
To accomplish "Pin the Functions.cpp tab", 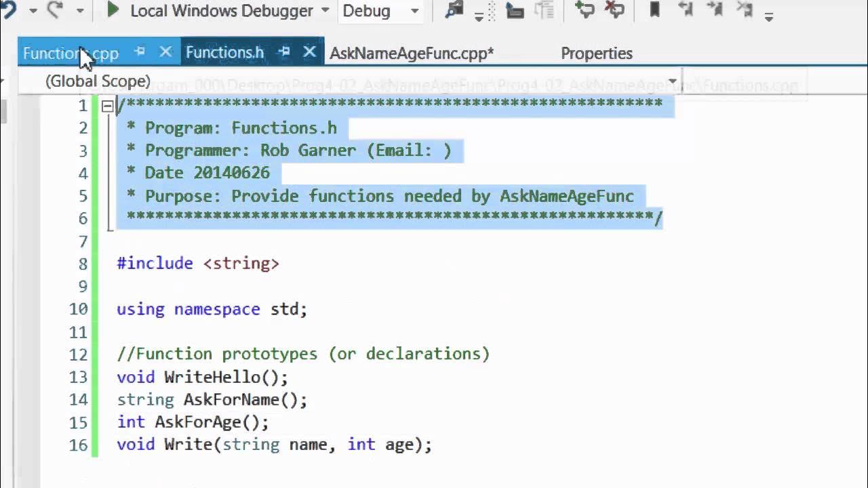I will pos(140,52).
